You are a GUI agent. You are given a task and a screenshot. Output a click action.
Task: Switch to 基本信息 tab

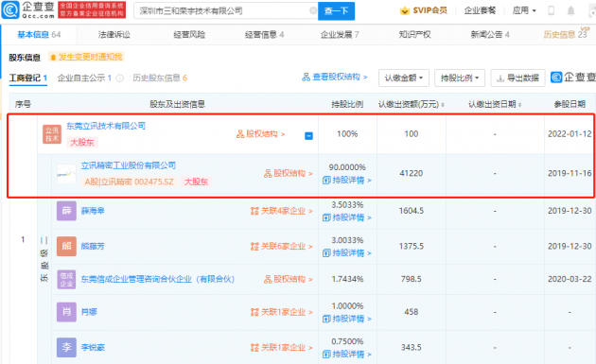[x=39, y=35]
